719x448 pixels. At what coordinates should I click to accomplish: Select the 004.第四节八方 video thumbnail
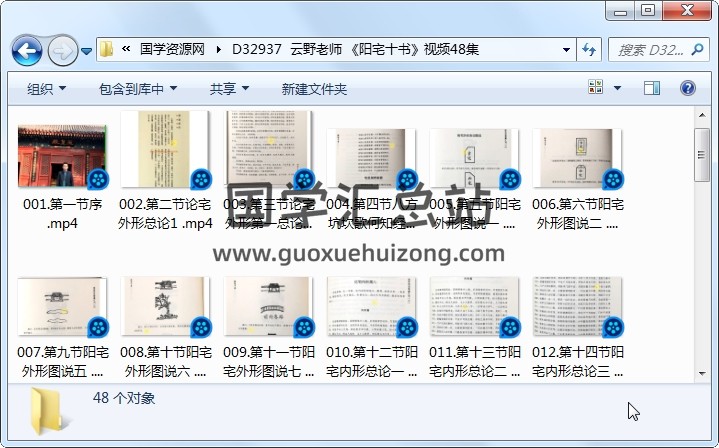tap(371, 159)
